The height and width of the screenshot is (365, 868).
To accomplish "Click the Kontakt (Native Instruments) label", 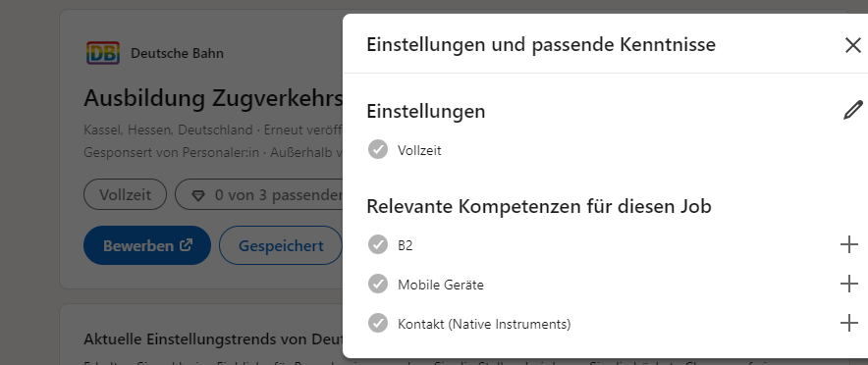I will point(484,324).
